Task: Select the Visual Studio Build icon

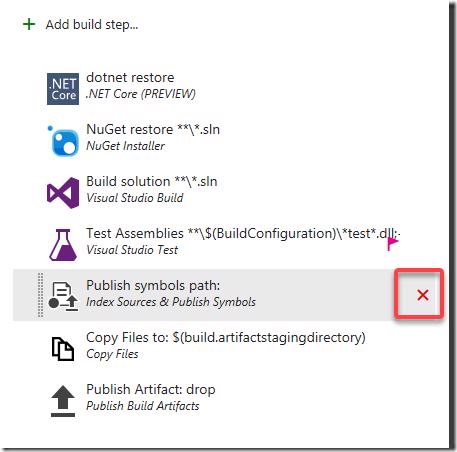Action: pos(63,193)
